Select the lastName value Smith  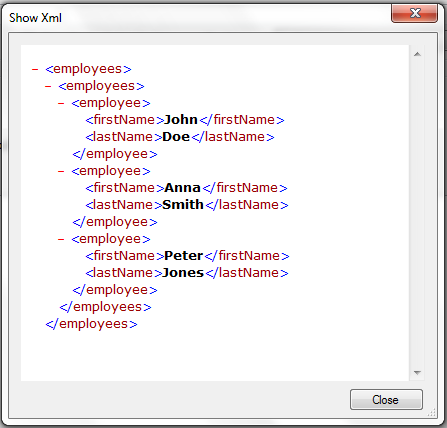pos(183,205)
